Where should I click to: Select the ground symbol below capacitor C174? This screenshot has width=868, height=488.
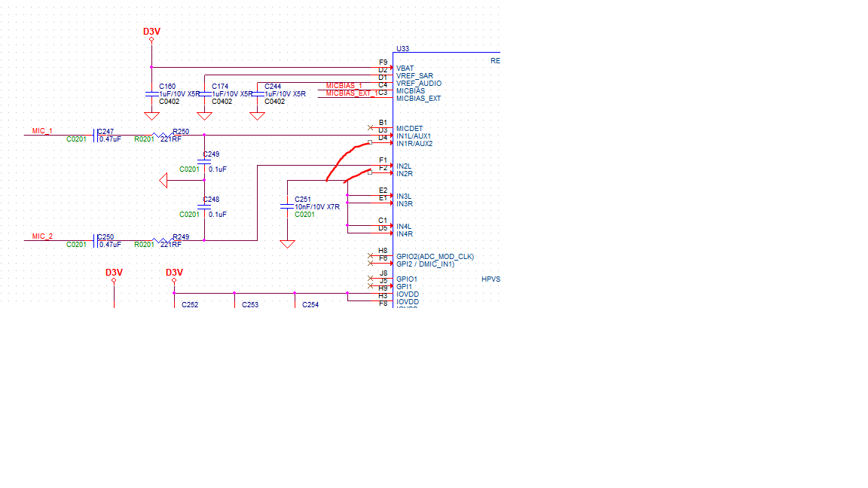204,116
